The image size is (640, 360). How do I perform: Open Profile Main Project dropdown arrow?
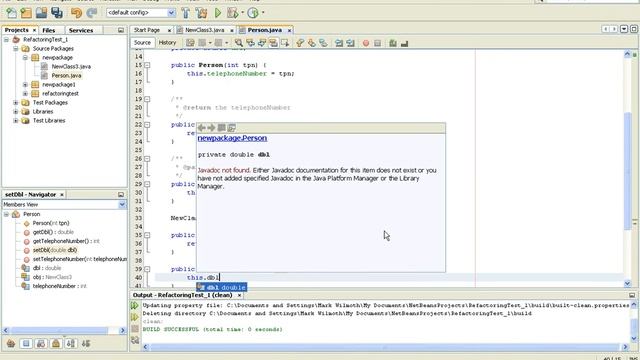click(262, 13)
